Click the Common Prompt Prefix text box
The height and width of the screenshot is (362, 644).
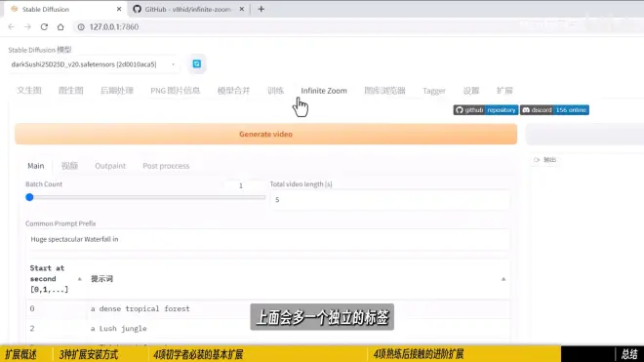click(x=267, y=239)
